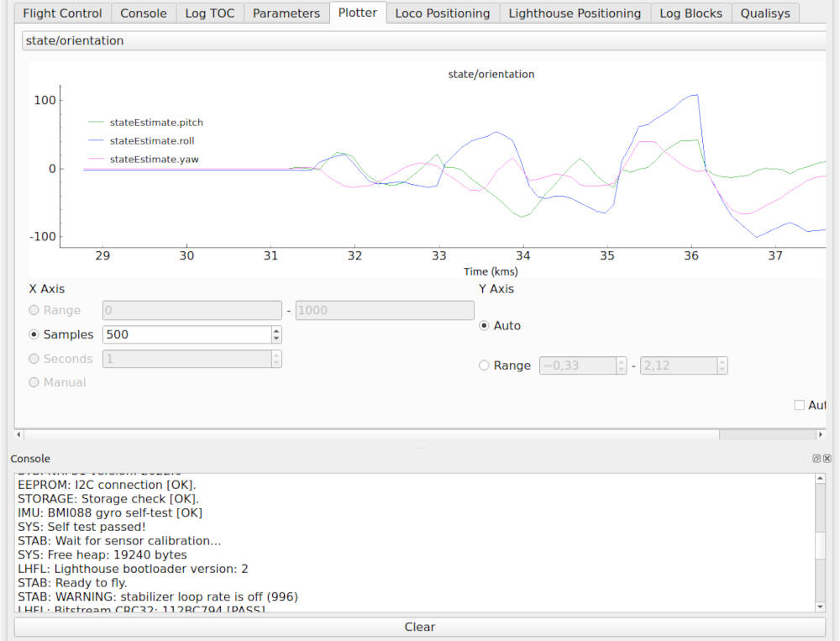Open the state/orientation log config dropdown

(x=423, y=40)
